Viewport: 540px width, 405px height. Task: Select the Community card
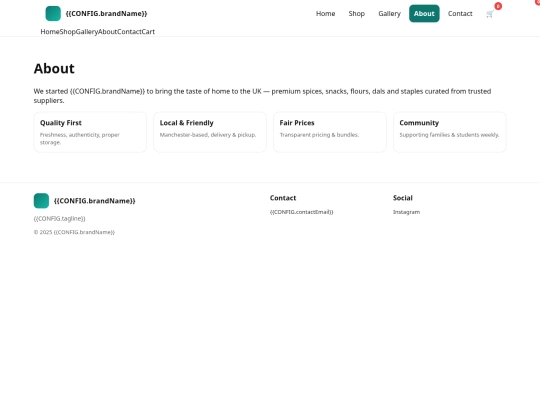click(450, 132)
